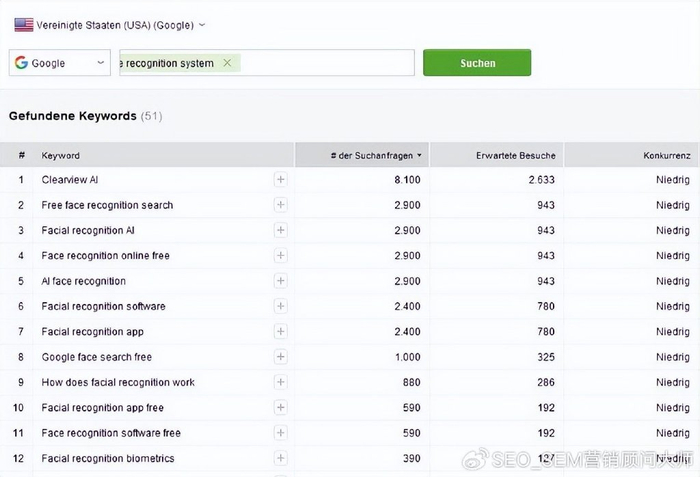Add Facial recognition software via plus icon
The width and height of the screenshot is (700, 477).
point(280,306)
